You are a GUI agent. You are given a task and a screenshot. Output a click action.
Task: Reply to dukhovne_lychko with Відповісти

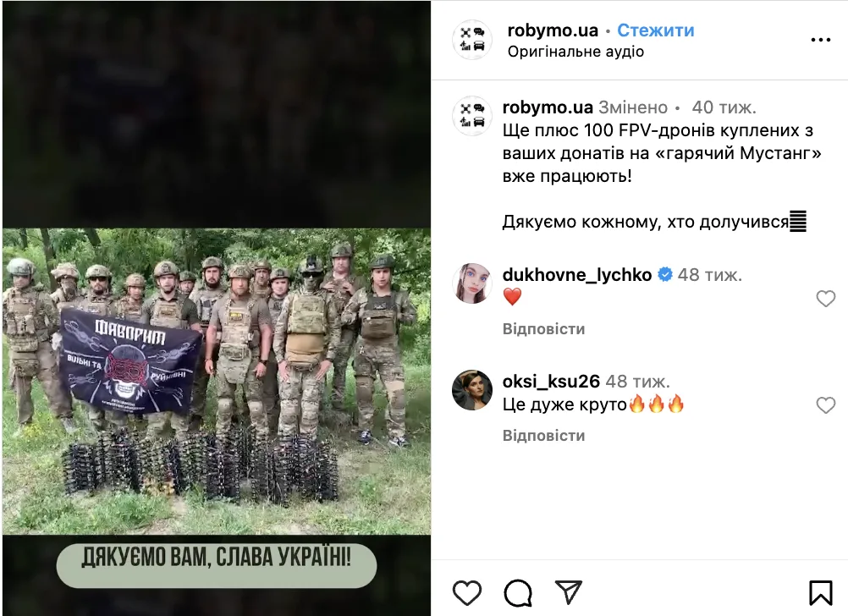tap(543, 329)
